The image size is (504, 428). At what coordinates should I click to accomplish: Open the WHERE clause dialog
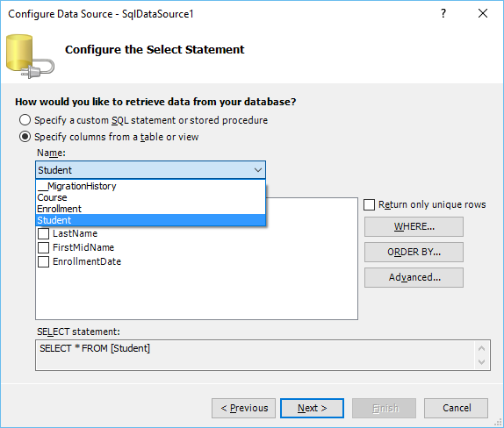click(x=414, y=226)
